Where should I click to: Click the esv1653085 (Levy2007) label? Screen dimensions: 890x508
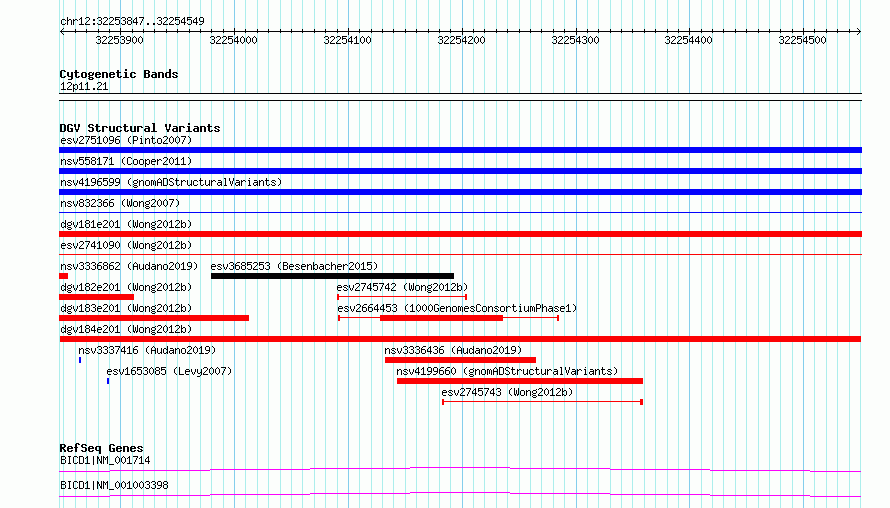169,371
